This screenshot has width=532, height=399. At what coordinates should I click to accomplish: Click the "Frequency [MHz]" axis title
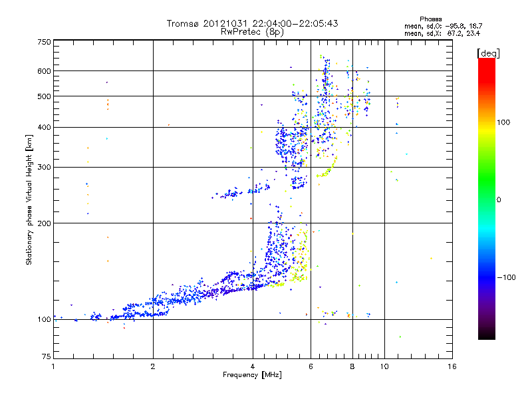pos(252,374)
